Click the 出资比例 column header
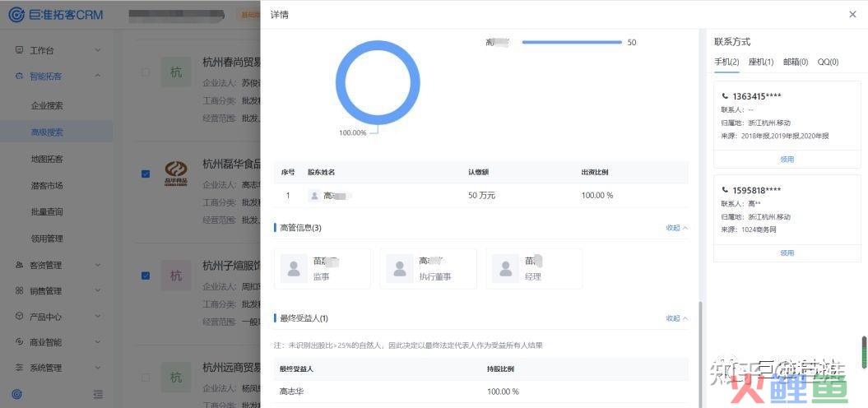Image resolution: width=868 pixels, height=408 pixels. tap(595, 172)
